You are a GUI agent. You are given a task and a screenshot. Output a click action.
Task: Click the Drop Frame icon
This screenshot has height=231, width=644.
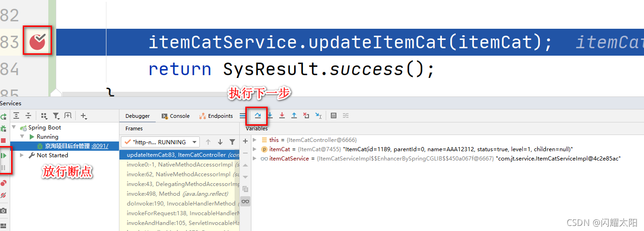[x=306, y=115]
